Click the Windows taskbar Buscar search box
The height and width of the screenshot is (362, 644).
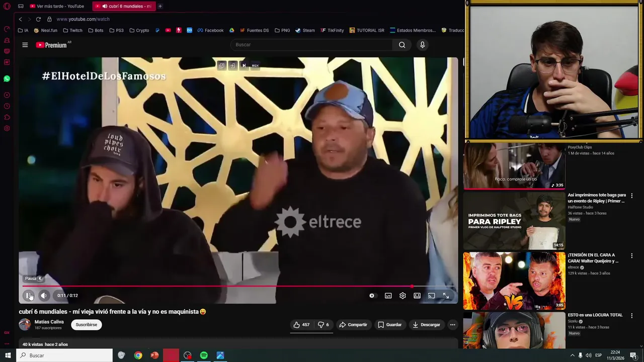pyautogui.click(x=65, y=355)
